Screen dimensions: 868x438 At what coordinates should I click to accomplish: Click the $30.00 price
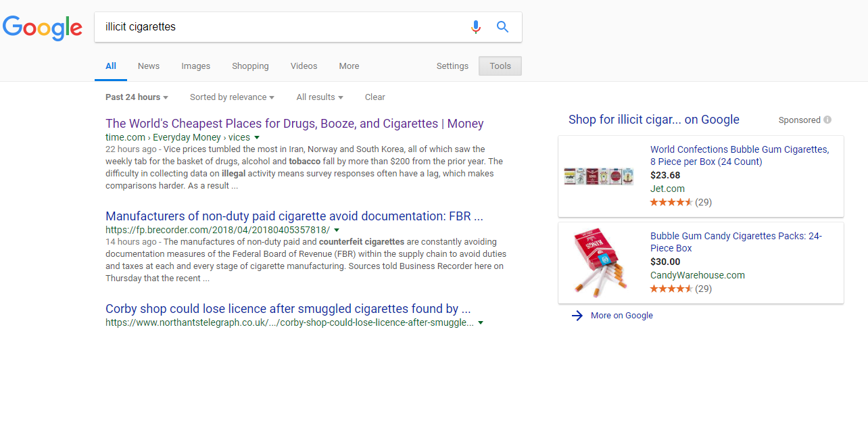pyautogui.click(x=665, y=262)
